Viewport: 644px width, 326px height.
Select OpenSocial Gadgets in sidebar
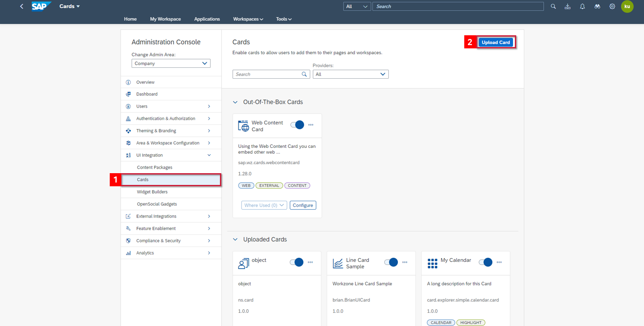171,204
